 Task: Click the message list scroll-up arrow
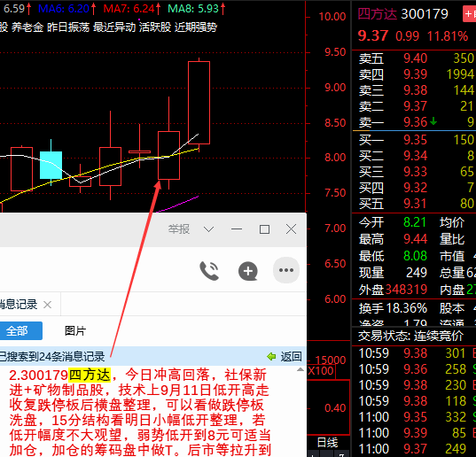[x=300, y=369]
